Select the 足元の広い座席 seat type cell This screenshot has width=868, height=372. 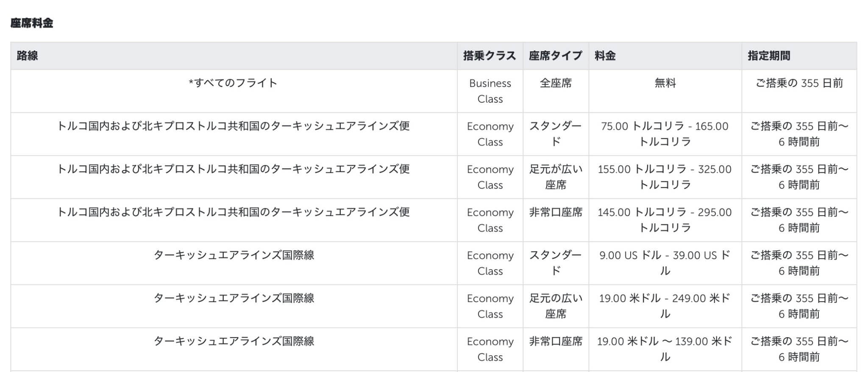556,306
